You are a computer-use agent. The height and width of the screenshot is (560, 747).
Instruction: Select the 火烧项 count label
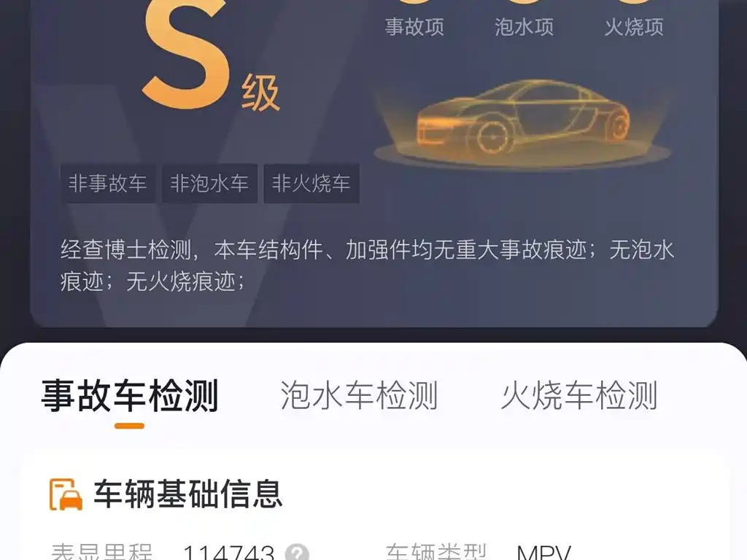click(634, 27)
